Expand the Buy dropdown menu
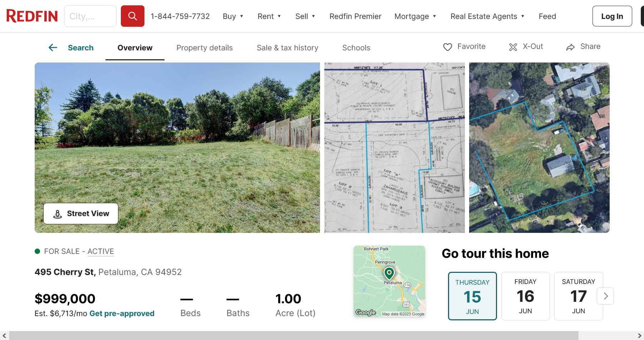Image resolution: width=644 pixels, height=340 pixels. (x=233, y=16)
